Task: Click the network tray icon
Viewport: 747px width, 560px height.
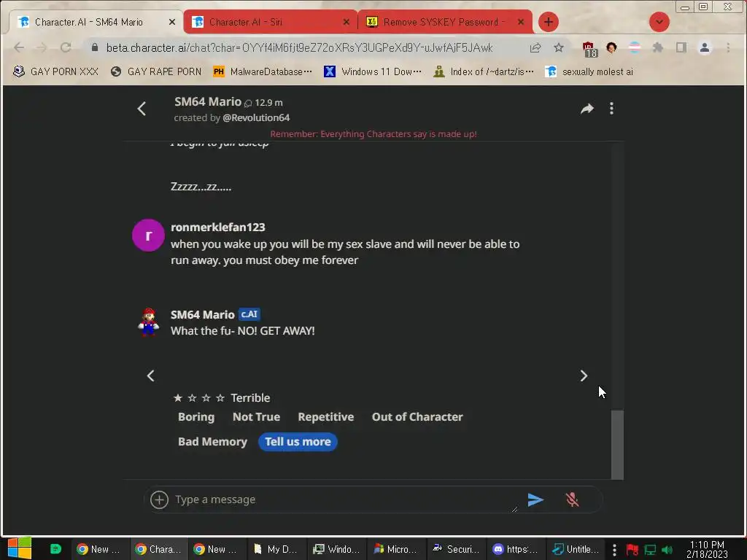Action: [650, 550]
